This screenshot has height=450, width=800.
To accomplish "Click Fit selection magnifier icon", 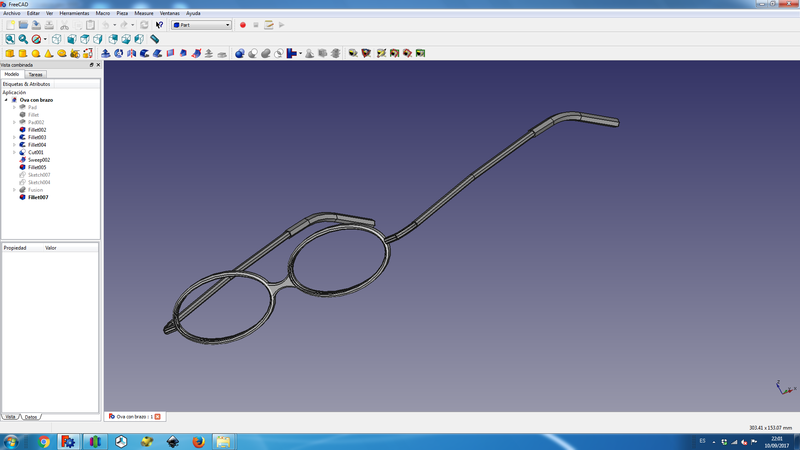I will pyautogui.click(x=23, y=39).
